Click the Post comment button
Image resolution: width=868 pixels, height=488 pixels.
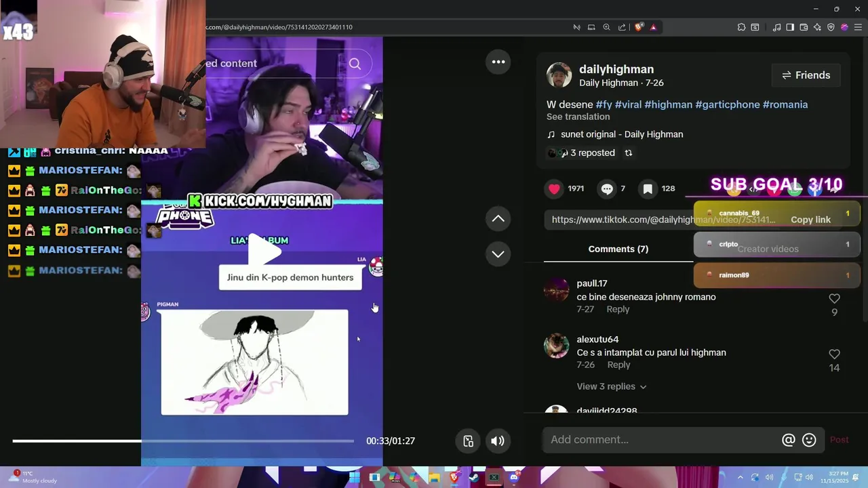(839, 440)
